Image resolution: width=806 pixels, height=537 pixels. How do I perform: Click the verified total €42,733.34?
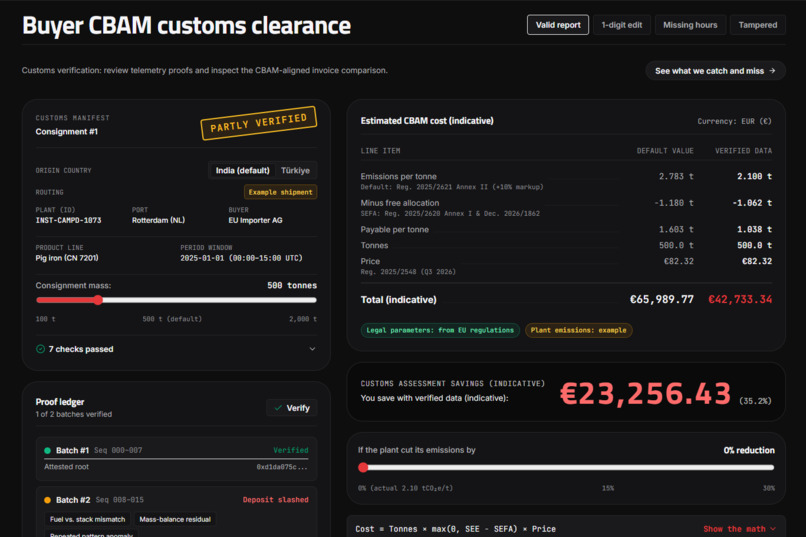point(740,300)
